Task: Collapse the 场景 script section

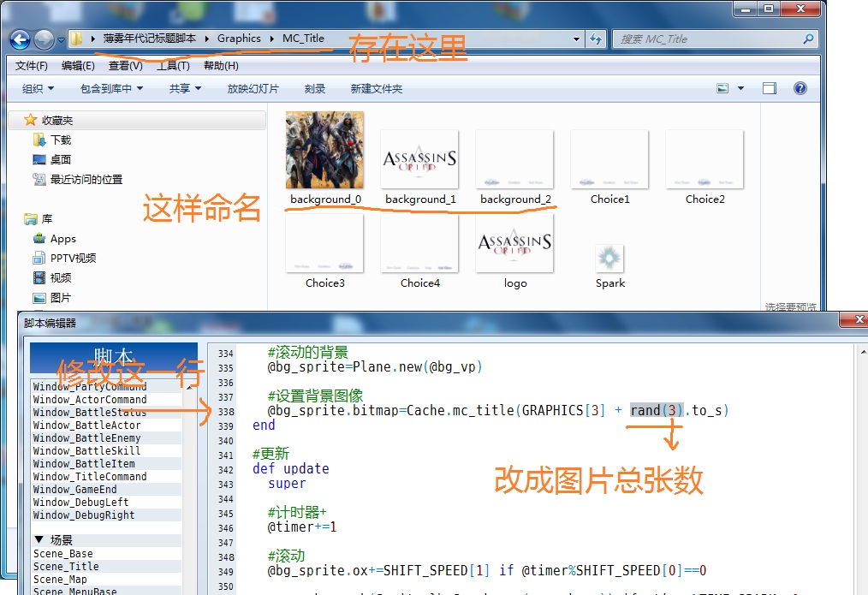Action: coord(39,539)
